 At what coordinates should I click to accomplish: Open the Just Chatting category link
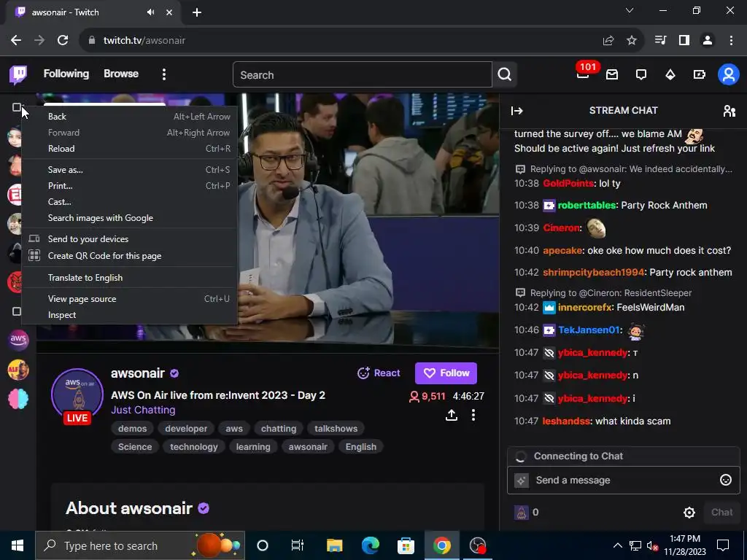[143, 410]
